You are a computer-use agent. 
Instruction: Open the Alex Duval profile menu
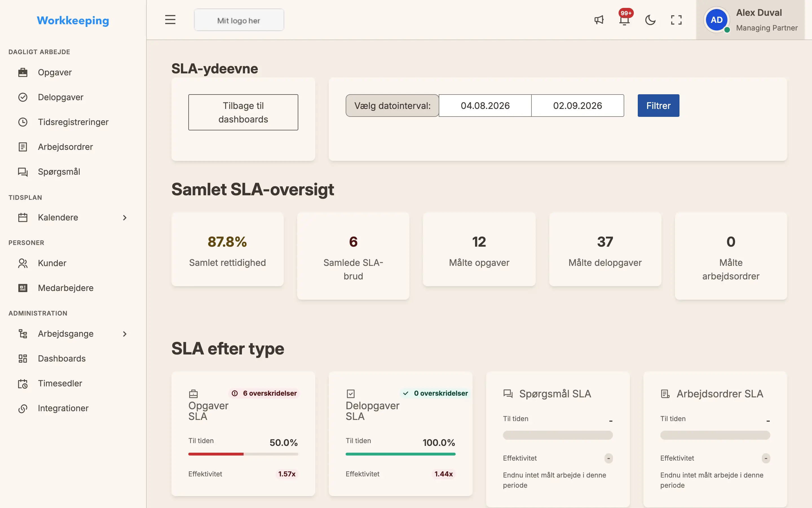pyautogui.click(x=750, y=20)
